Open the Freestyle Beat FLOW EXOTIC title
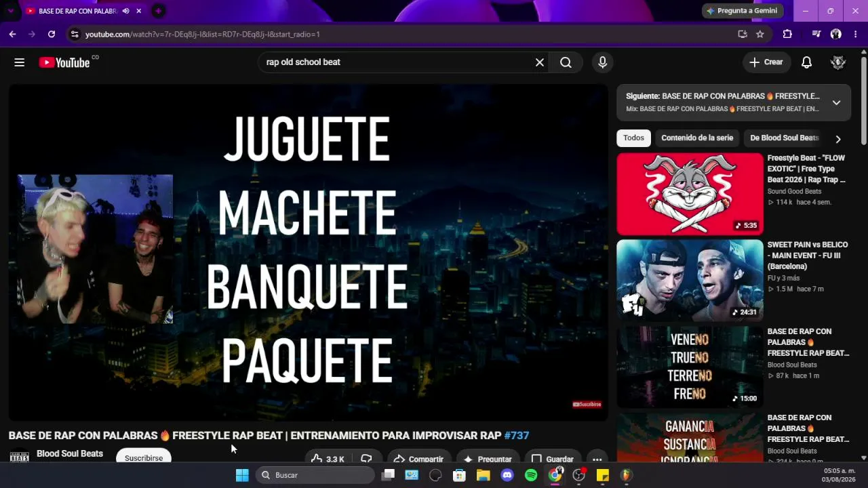Screen dimensions: 868x488 tap(807, 169)
